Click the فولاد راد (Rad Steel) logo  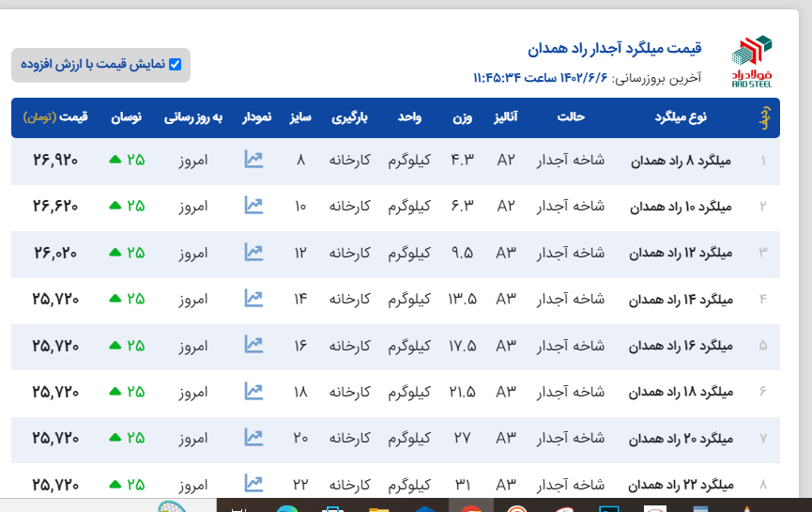pos(751,62)
